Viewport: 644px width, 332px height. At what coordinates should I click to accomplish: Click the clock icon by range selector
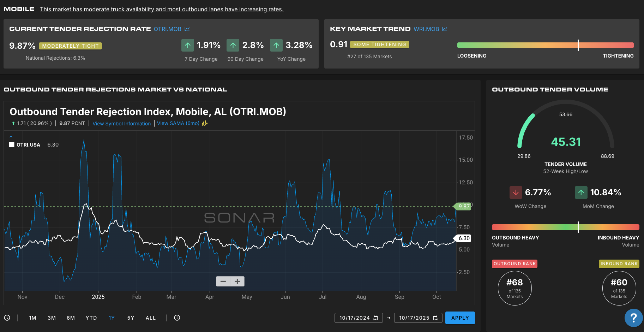tap(7, 318)
